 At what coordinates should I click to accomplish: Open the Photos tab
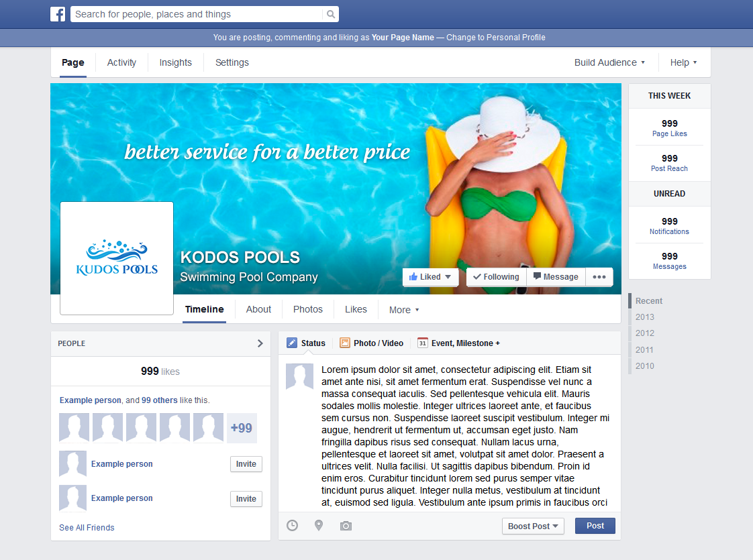pyautogui.click(x=307, y=309)
